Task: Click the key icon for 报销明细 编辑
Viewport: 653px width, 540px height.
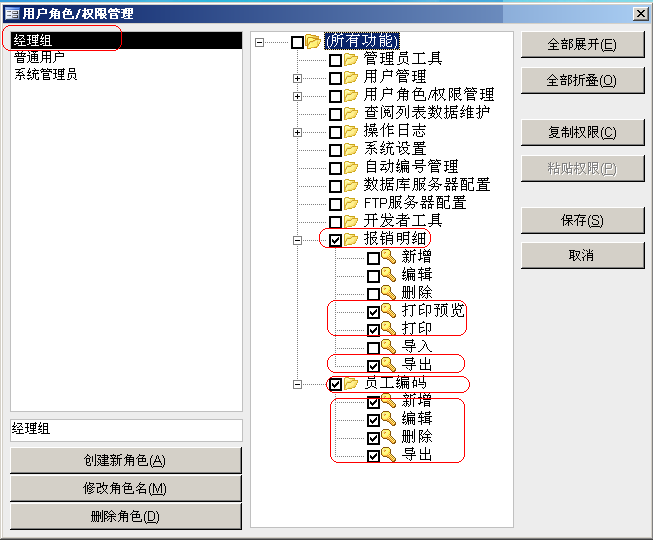Action: point(389,275)
